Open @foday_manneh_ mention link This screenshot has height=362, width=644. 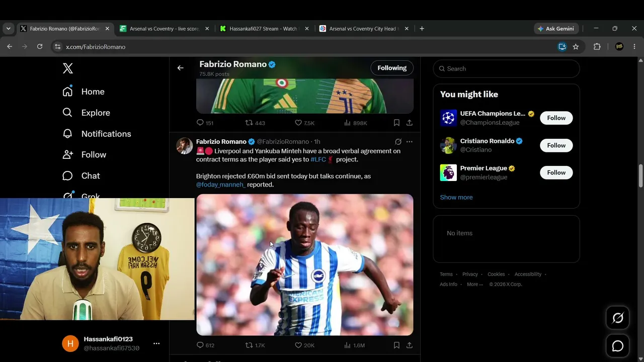(221, 185)
